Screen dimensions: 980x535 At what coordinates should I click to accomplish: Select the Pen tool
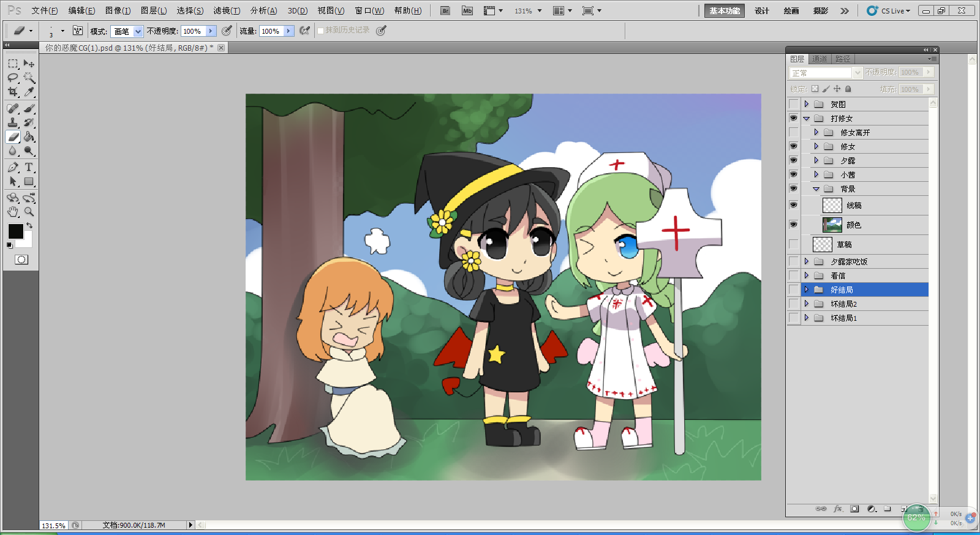coord(13,167)
